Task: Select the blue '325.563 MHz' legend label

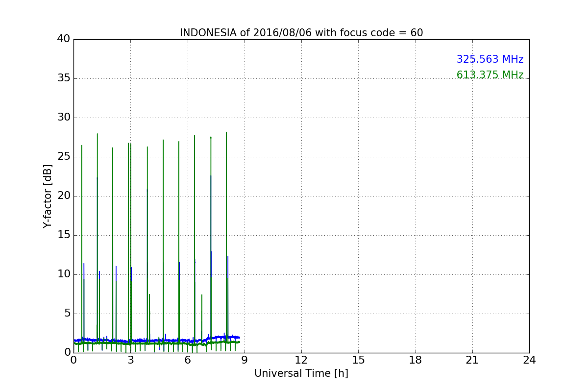Action: click(490, 59)
